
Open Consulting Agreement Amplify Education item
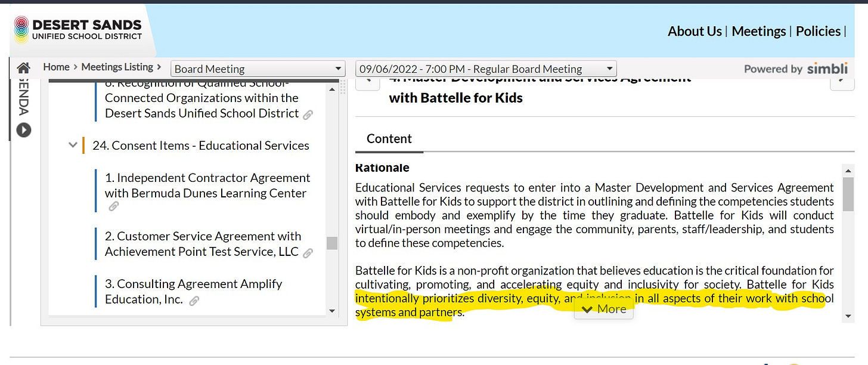(x=194, y=292)
